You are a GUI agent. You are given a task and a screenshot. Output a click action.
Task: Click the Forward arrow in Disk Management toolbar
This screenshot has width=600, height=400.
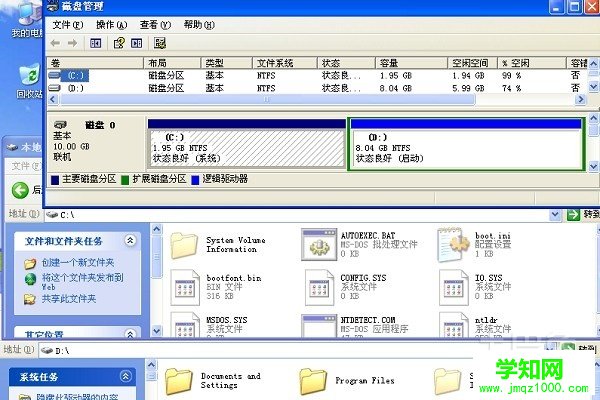[72, 43]
